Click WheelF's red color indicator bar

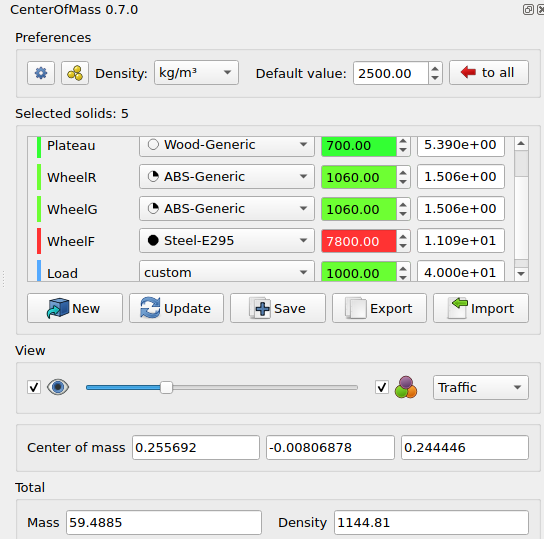(39, 241)
